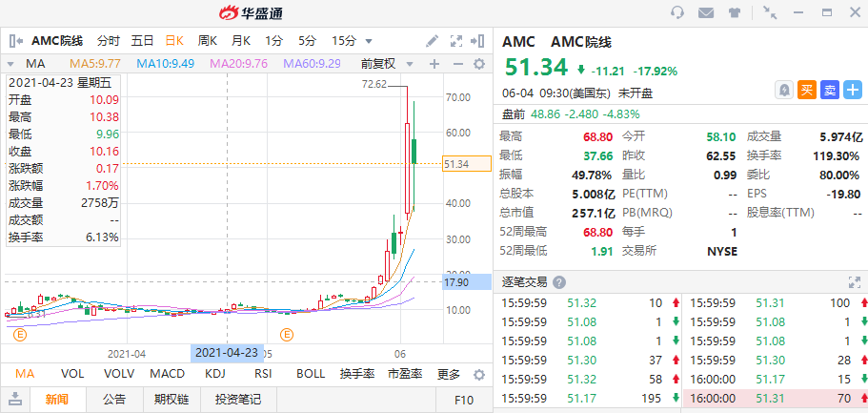Select the VOLV indicator tab

(119, 374)
